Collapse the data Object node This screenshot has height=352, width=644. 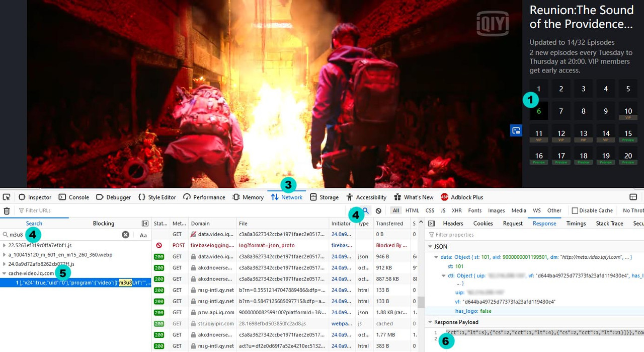437,257
